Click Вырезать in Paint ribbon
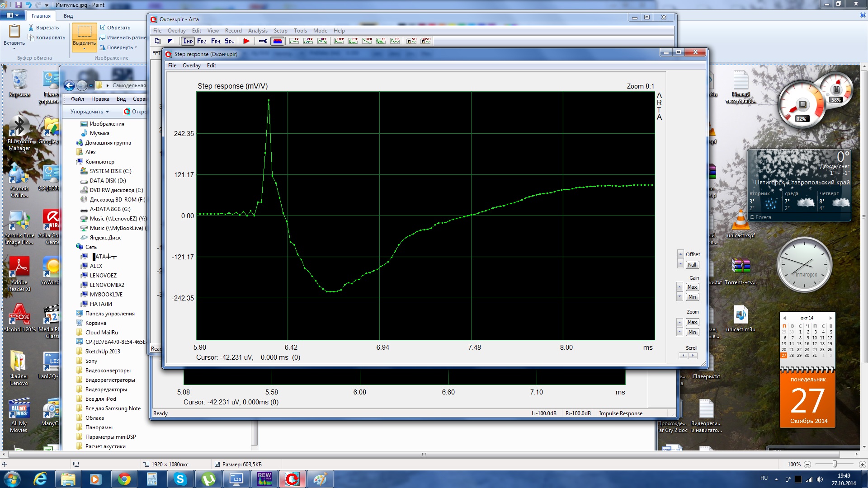Viewport: 868px width, 488px height. tap(43, 28)
